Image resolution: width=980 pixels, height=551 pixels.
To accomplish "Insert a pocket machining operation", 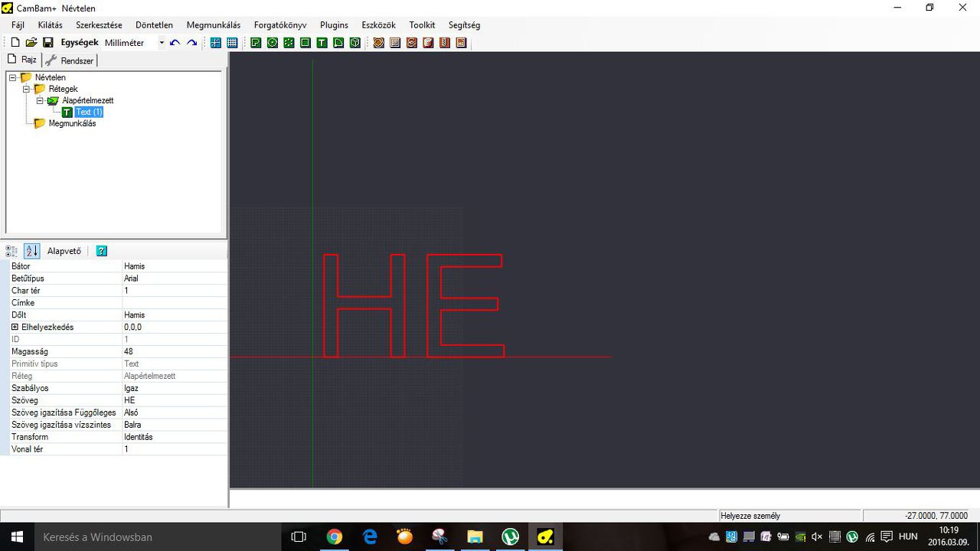I will point(395,43).
